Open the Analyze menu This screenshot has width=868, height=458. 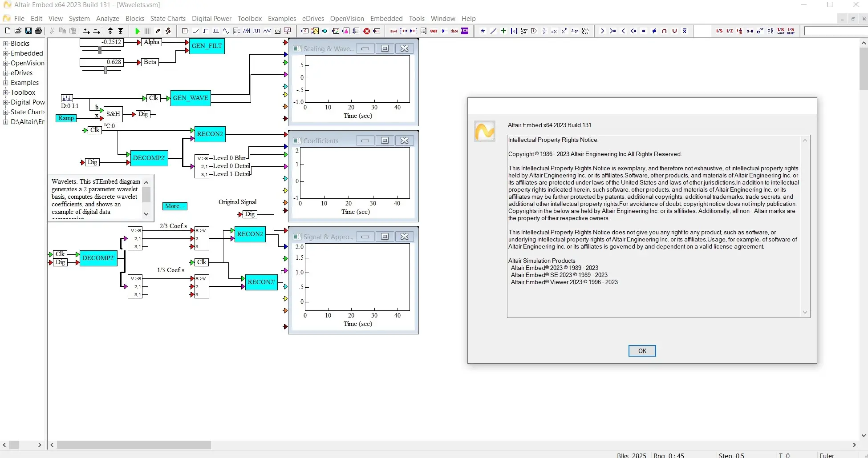coord(108,18)
